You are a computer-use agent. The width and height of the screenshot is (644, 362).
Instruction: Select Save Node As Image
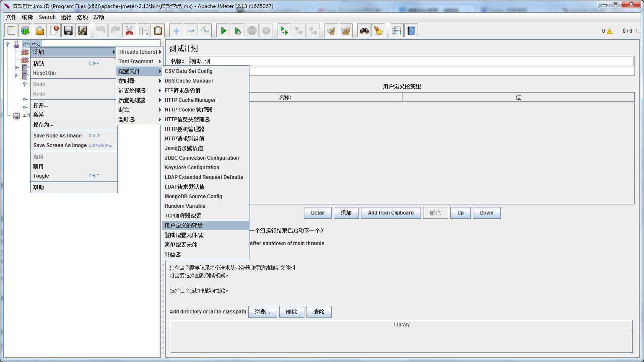tap(74, 136)
